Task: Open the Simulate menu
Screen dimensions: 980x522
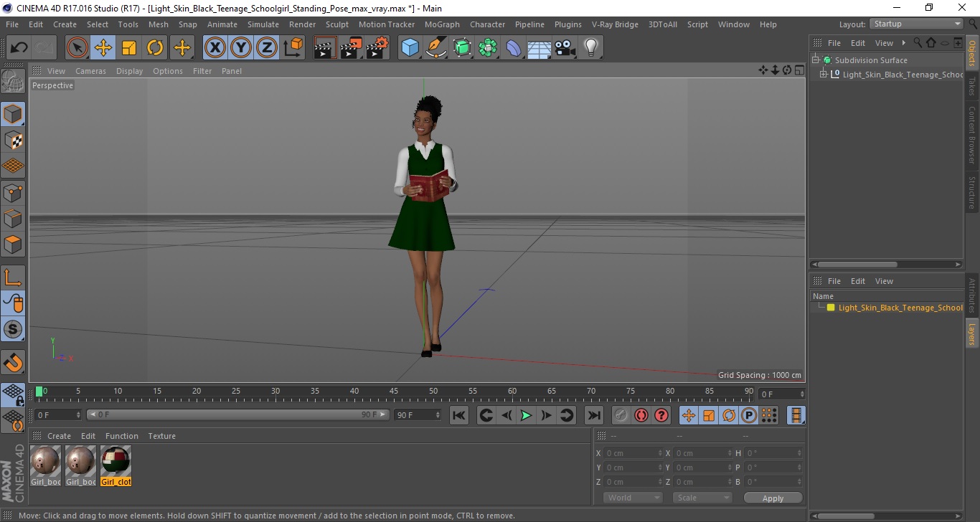Action: 263,24
